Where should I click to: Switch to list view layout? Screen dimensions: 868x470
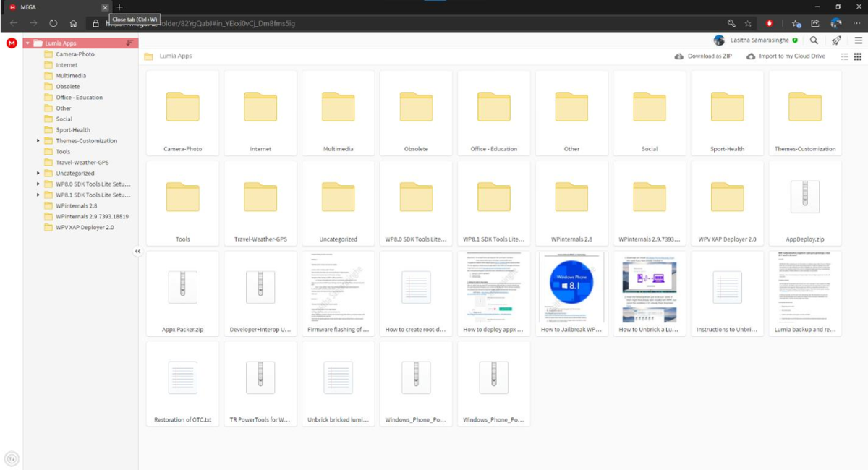[845, 56]
